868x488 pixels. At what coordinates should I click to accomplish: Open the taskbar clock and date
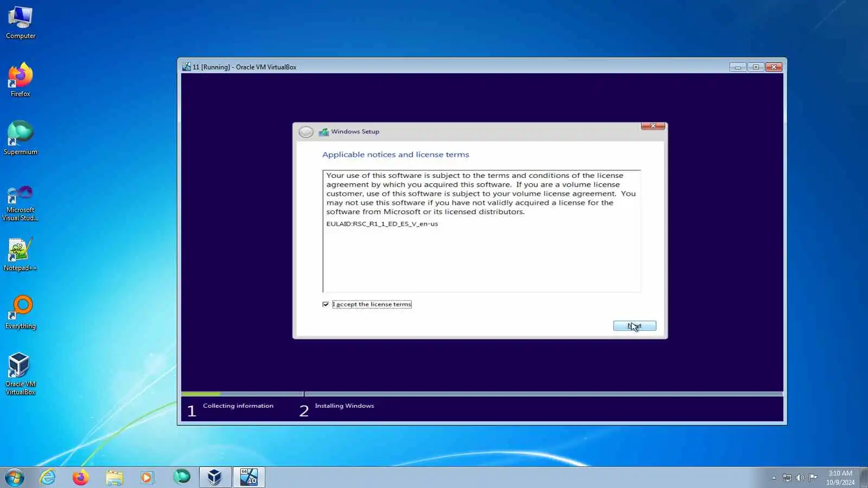click(840, 478)
